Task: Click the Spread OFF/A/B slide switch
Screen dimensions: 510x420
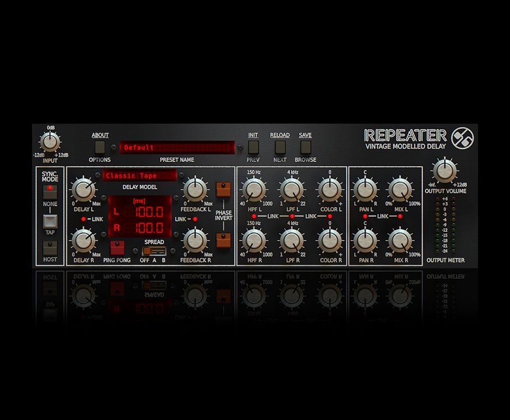Action: (154, 252)
